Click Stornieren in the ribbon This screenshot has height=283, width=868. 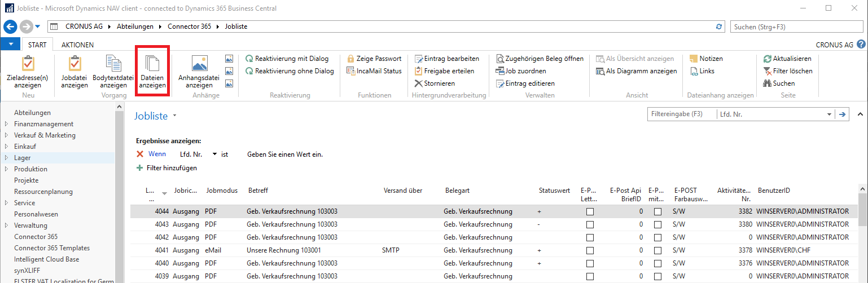[x=435, y=83]
